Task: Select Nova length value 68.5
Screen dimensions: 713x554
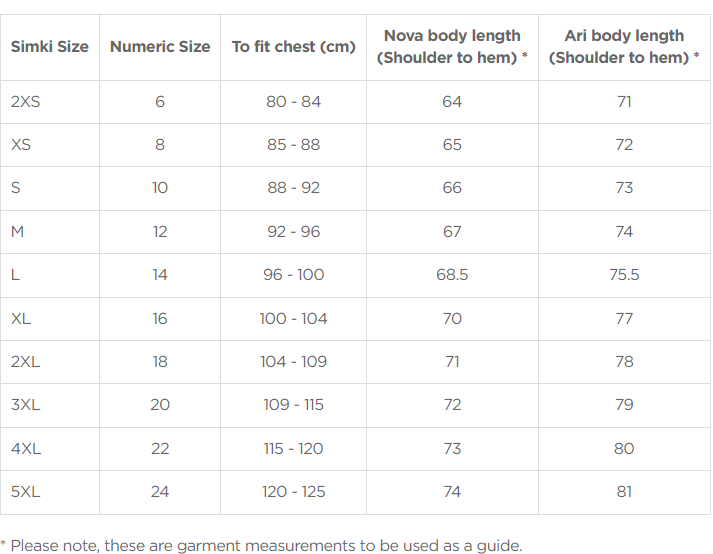Action: (452, 275)
